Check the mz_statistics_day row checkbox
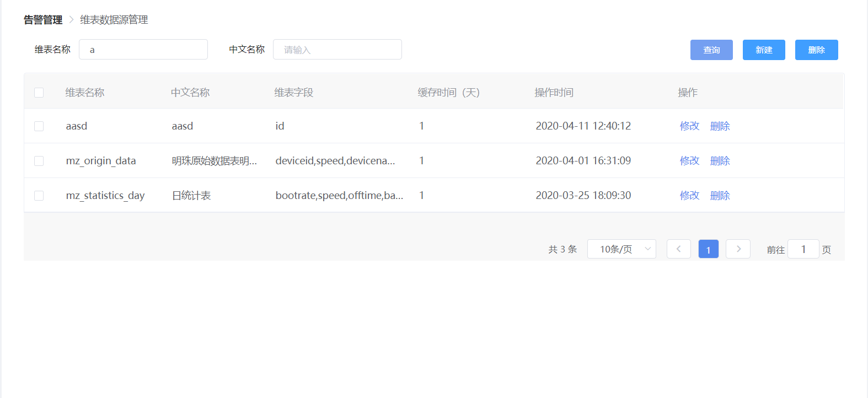 [39, 196]
